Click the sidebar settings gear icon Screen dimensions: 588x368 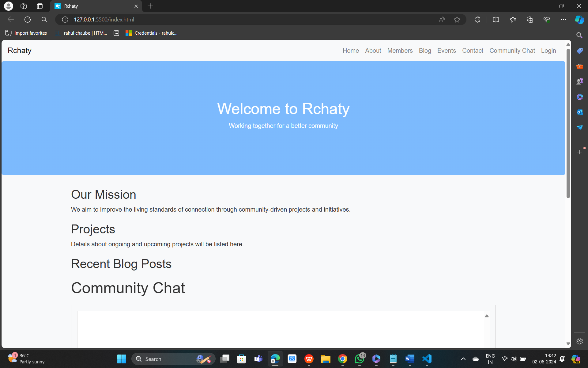[x=579, y=341]
